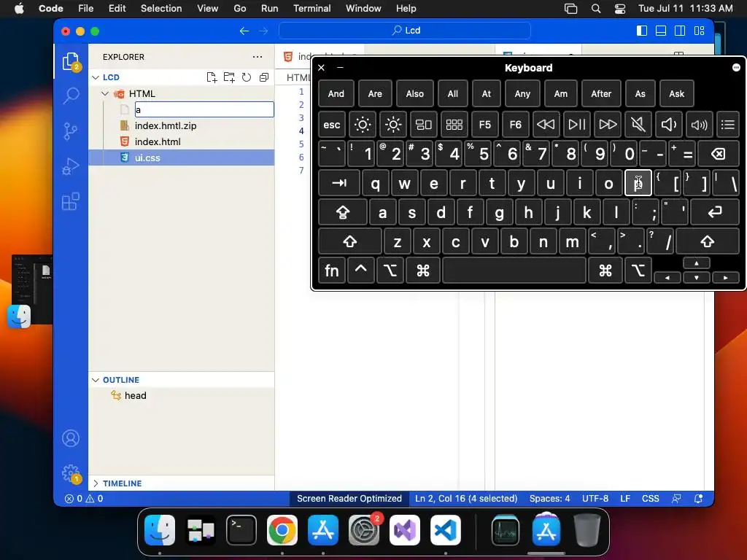Viewport: 747px width, 560px height.
Task: Open the Selection menu
Action: click(x=161, y=8)
